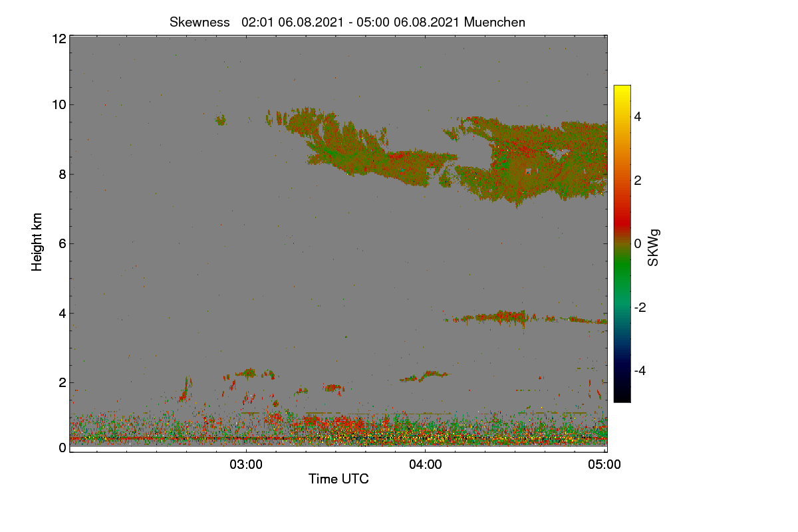Click the colorbar tick label "0"
This screenshot has height=532, width=798.
click(637, 243)
